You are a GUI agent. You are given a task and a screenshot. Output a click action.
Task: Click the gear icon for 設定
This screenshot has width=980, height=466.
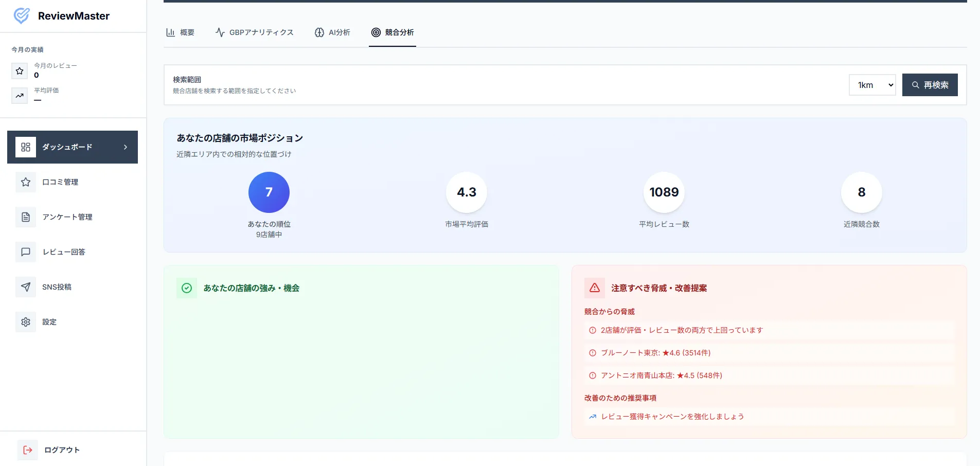tap(26, 322)
